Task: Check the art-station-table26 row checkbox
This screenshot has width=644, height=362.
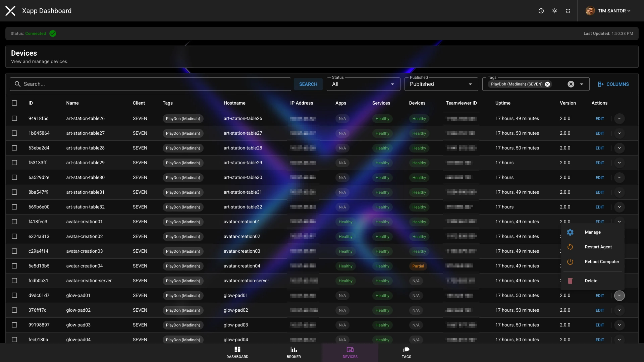Action: coord(14,118)
